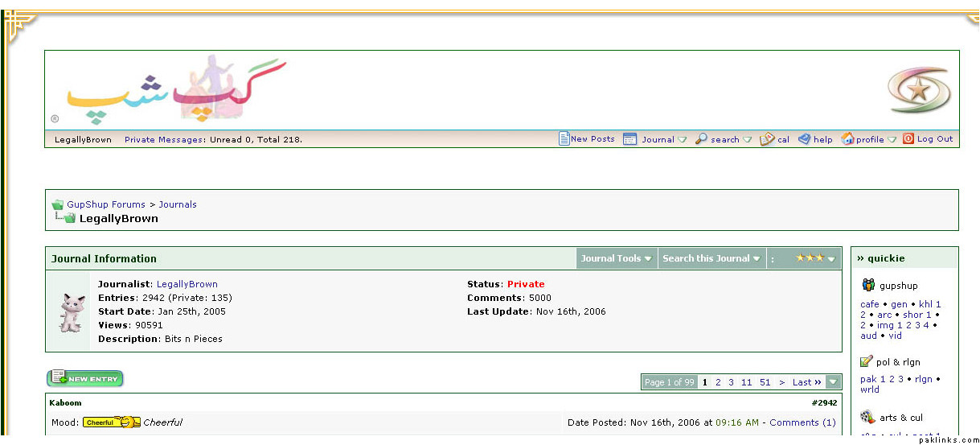Open the Private Messages link
The image size is (980, 445).
[x=163, y=140]
